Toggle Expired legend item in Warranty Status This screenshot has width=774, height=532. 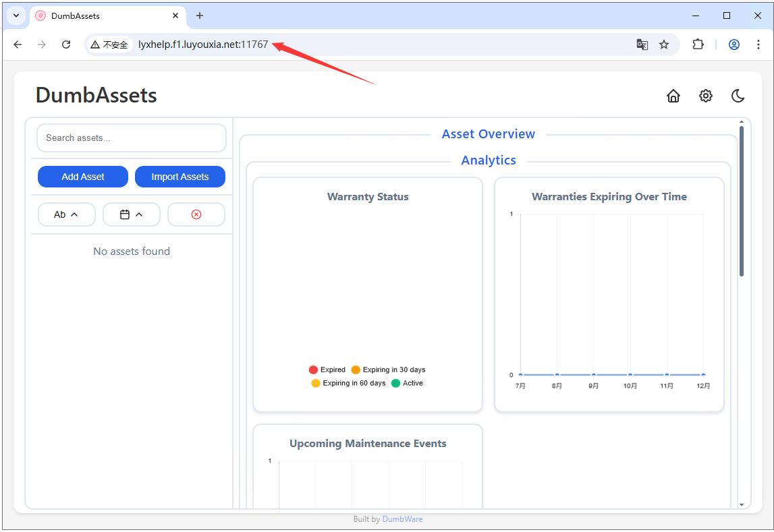327,370
